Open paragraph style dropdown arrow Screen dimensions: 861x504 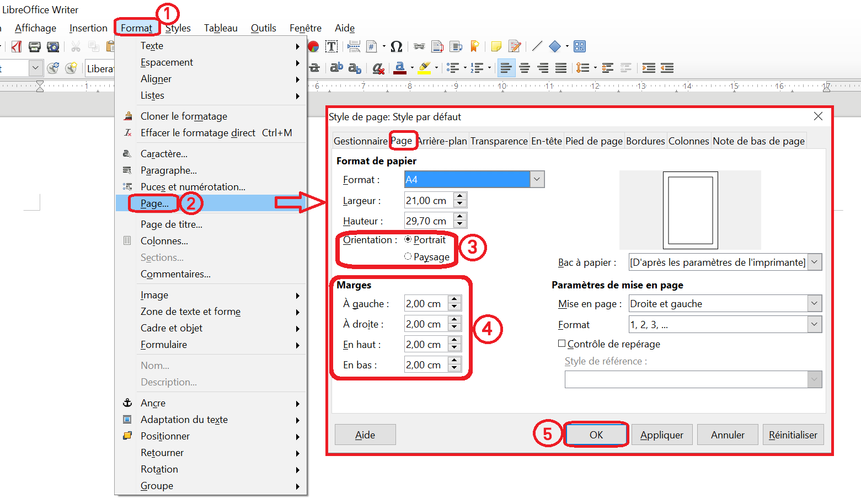point(35,68)
